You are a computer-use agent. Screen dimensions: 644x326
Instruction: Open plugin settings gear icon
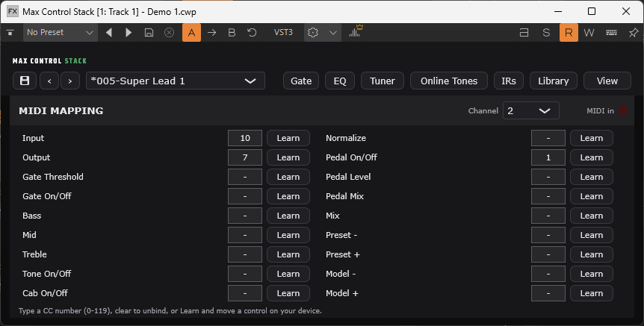click(x=313, y=32)
